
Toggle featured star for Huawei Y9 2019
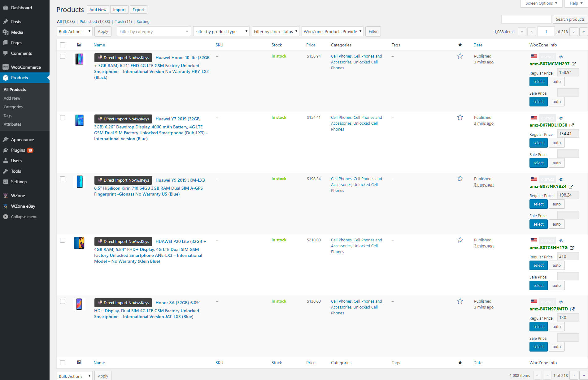coord(460,179)
